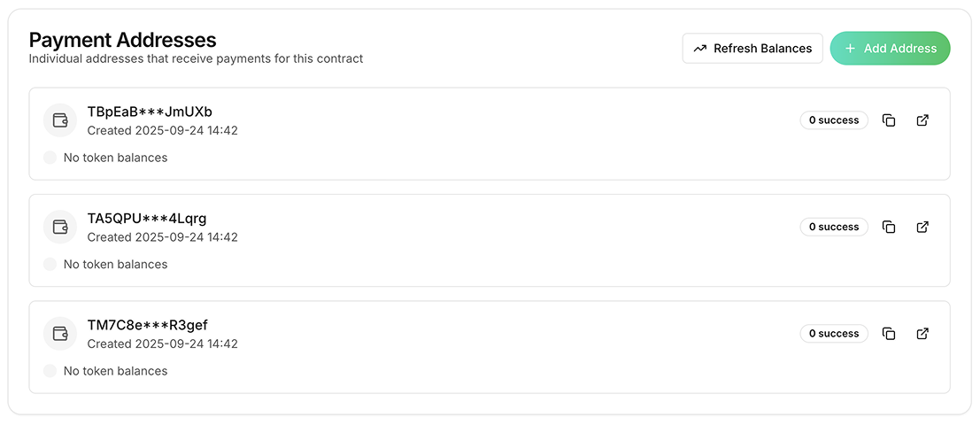Select the TM7C8e***R3gef address text
980x425 pixels.
coord(147,325)
